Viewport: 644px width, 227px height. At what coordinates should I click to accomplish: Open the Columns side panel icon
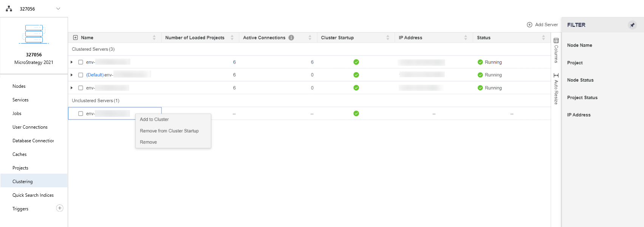pos(556,40)
